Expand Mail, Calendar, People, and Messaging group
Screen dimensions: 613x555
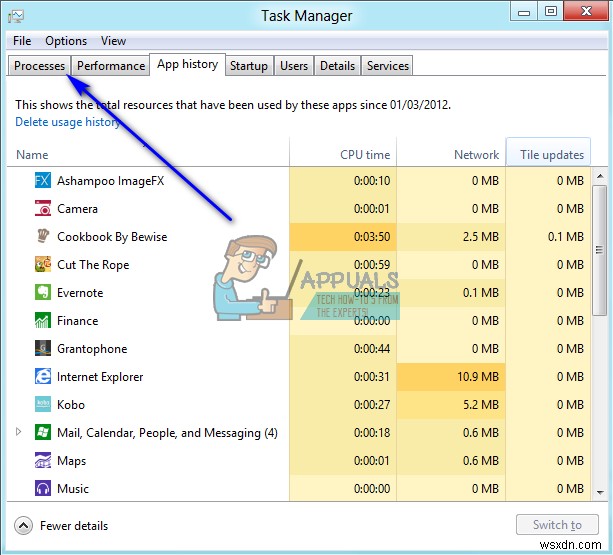18,432
